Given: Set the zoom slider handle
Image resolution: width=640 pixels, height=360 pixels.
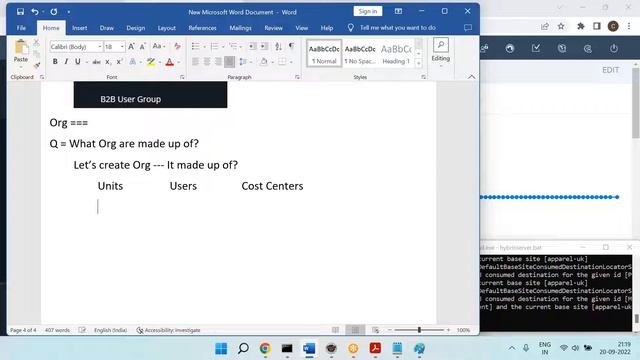Looking at the screenshot, I should coord(419,330).
